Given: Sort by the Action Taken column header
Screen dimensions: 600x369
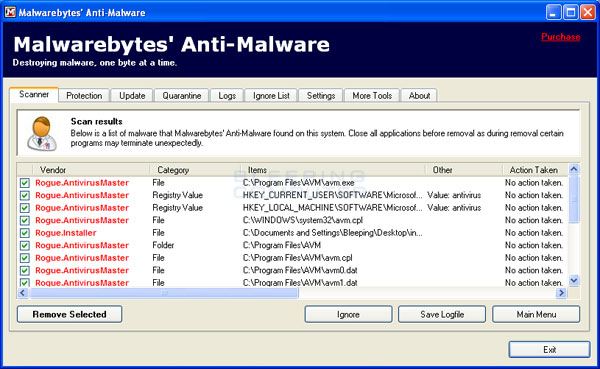Looking at the screenshot, I should [x=535, y=170].
